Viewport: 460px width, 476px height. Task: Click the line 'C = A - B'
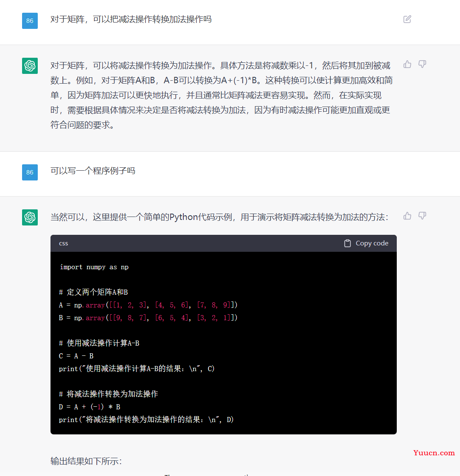click(76, 356)
